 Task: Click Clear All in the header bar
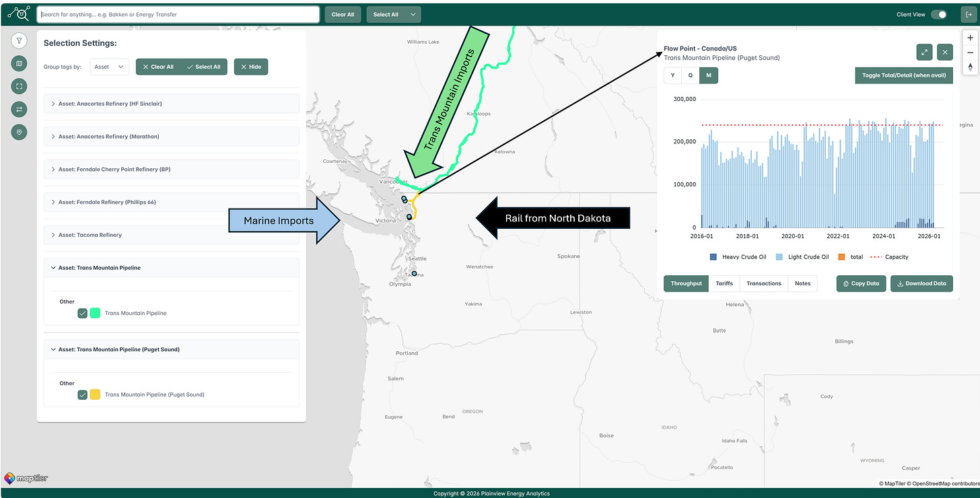[343, 14]
